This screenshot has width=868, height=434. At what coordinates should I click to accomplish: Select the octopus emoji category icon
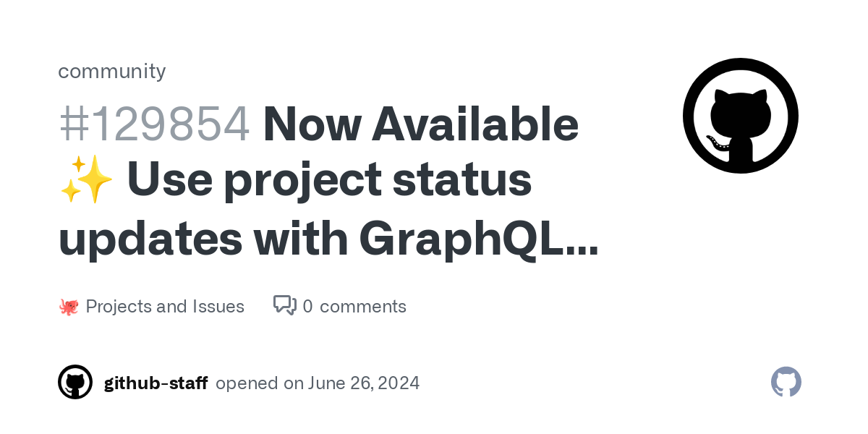(x=68, y=307)
